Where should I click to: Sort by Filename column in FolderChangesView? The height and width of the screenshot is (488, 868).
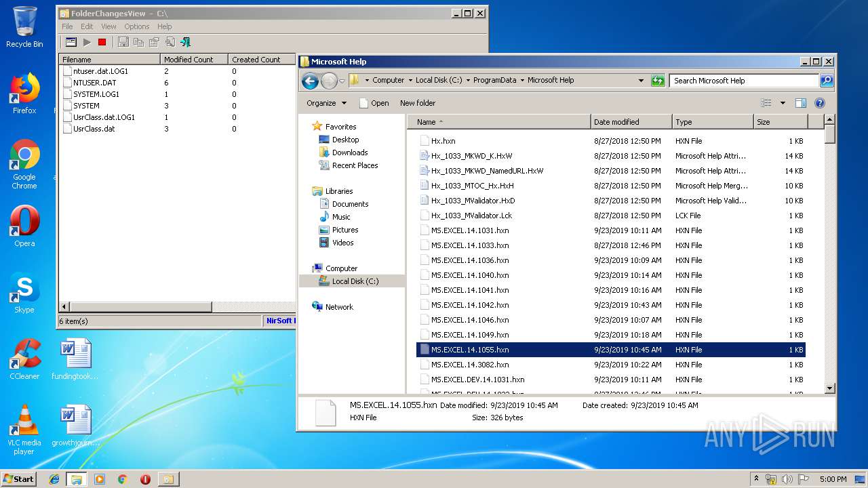[x=109, y=60]
